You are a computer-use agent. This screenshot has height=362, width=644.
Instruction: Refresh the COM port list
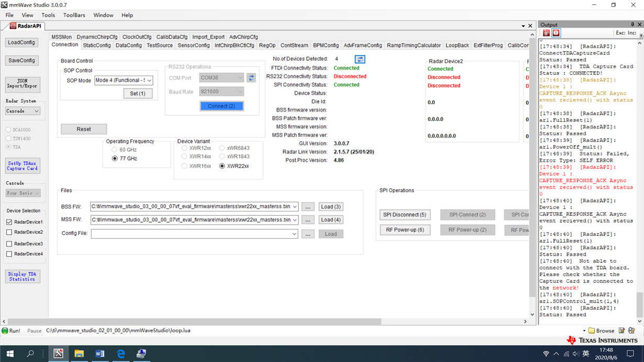251,78
